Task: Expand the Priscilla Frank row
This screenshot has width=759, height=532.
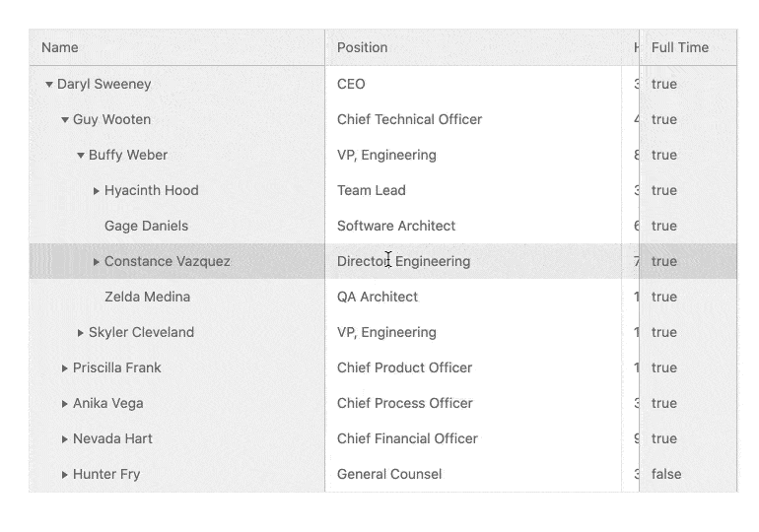Action: click(x=65, y=368)
